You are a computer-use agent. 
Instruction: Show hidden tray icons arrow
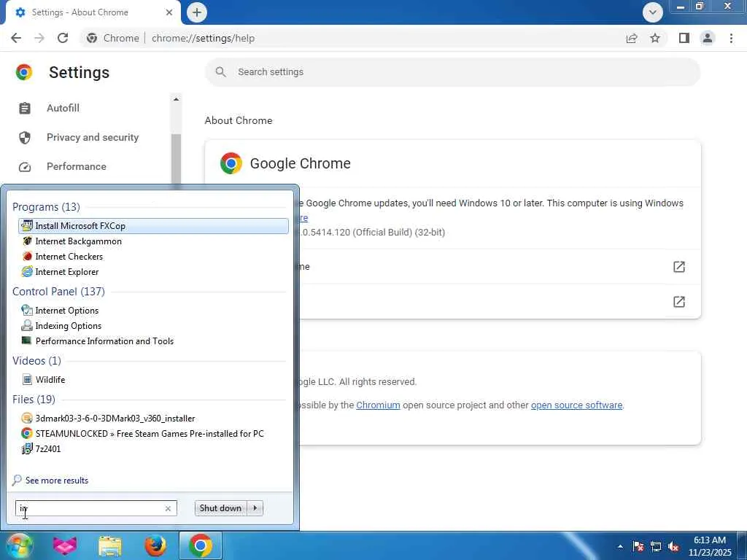(620, 546)
